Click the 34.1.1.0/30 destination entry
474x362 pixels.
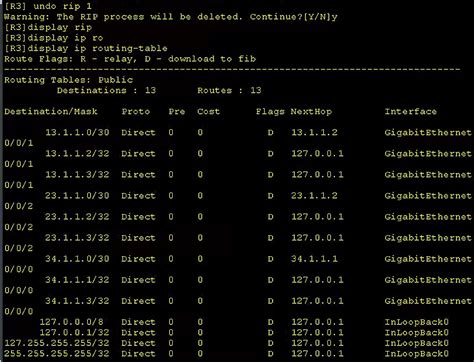[77, 259]
